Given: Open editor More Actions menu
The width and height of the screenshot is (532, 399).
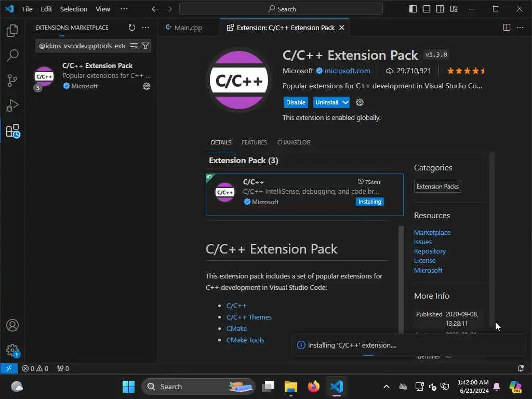Looking at the screenshot, I should pos(520,28).
